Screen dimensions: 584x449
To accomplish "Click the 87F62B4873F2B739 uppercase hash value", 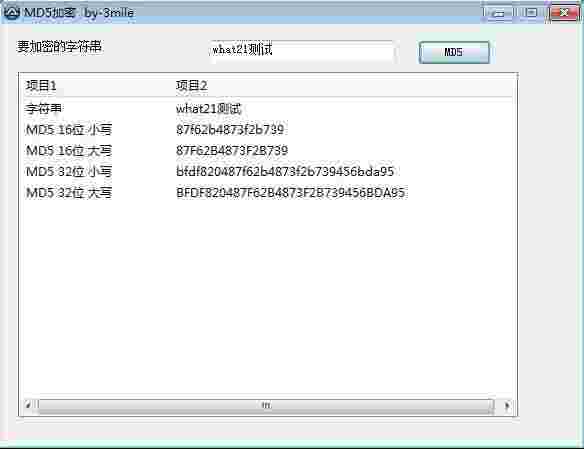I will 232,150.
